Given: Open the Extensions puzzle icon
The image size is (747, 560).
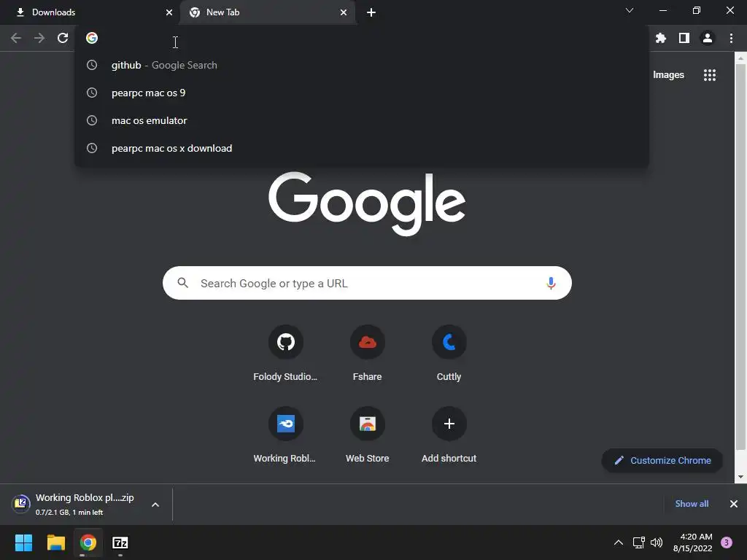Looking at the screenshot, I should tap(661, 38).
